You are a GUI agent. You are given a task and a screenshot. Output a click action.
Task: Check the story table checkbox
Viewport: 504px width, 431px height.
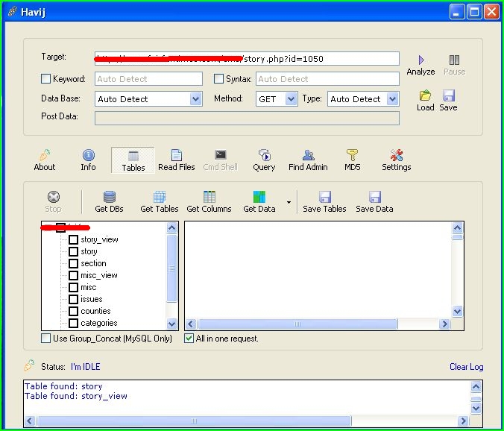point(73,251)
